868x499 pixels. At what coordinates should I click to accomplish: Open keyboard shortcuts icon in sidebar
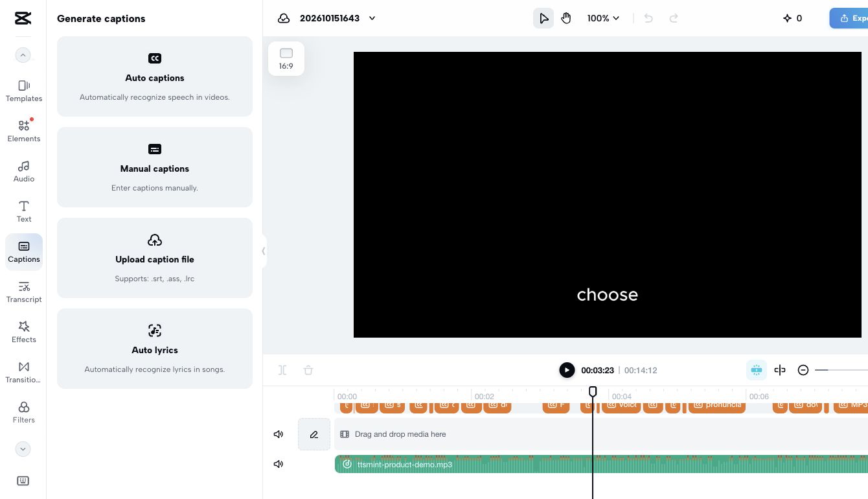pos(23,481)
